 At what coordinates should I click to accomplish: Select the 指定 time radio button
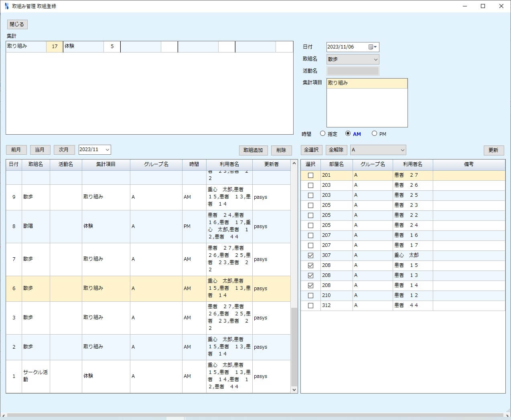tap(322, 133)
